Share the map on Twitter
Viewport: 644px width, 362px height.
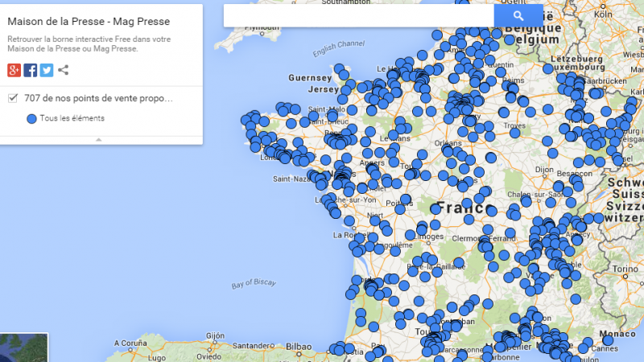pyautogui.click(x=47, y=70)
